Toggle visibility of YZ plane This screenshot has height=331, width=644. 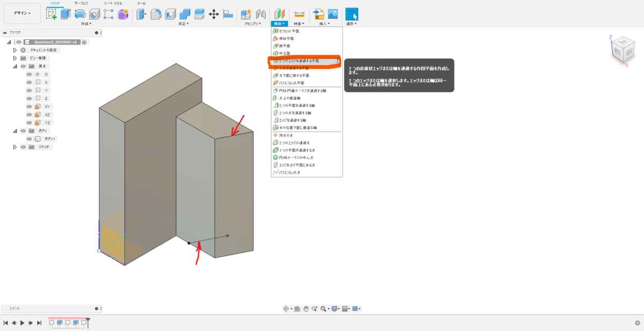pyautogui.click(x=30, y=123)
